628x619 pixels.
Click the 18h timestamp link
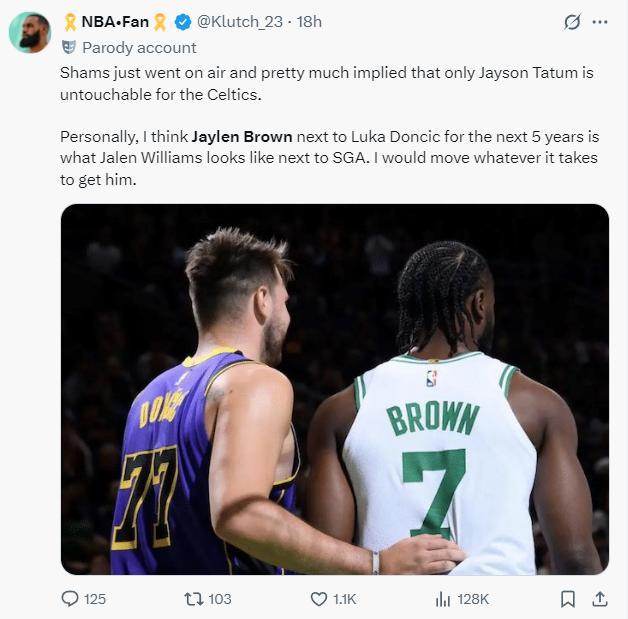tap(310, 22)
